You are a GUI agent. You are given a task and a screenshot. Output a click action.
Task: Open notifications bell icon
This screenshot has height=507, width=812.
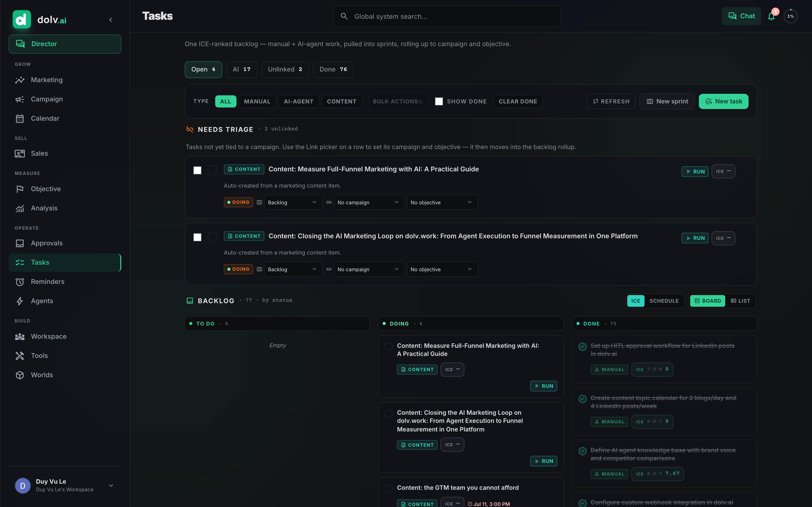click(771, 16)
